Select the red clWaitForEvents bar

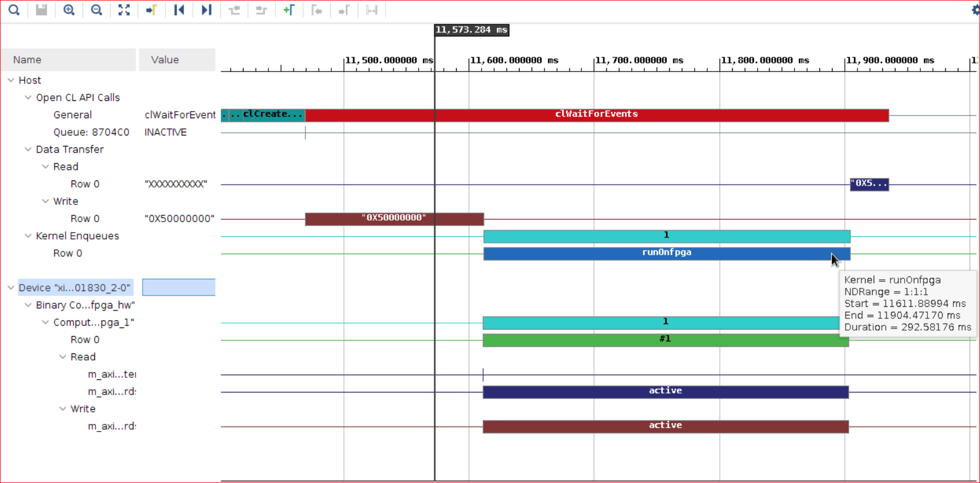tap(597, 115)
